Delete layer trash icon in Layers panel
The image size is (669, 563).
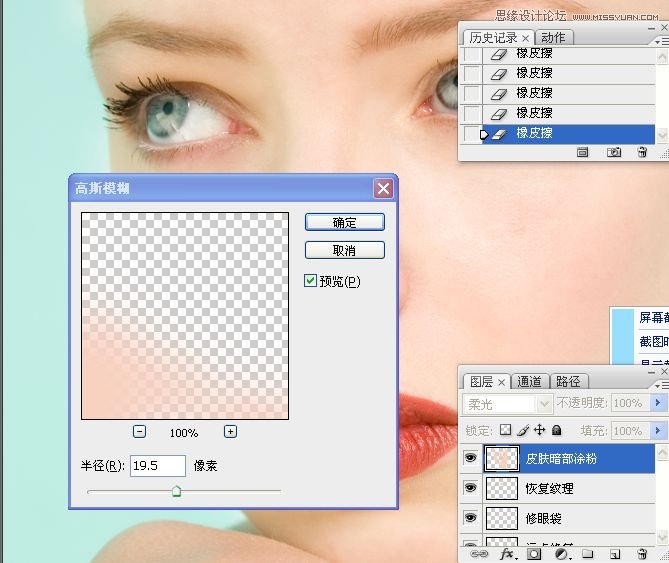[642, 554]
